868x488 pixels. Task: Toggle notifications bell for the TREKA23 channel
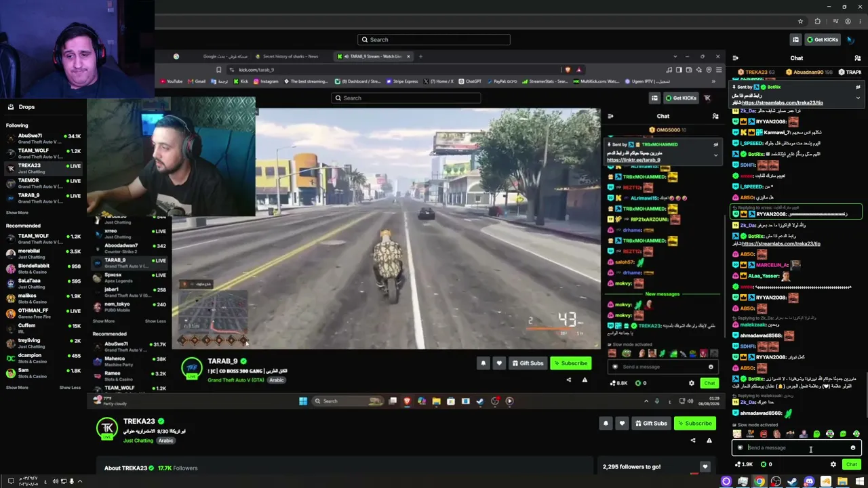pos(606,424)
